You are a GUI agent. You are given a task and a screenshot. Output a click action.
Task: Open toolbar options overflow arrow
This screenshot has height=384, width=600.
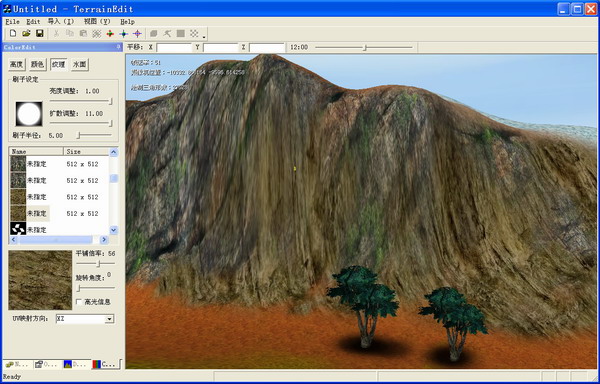pos(204,37)
